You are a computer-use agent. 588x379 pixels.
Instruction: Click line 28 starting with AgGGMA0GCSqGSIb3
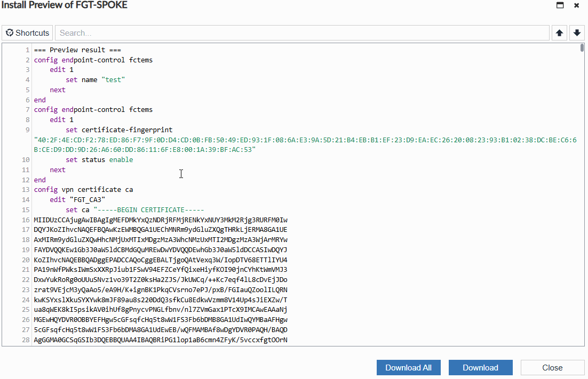(161, 340)
